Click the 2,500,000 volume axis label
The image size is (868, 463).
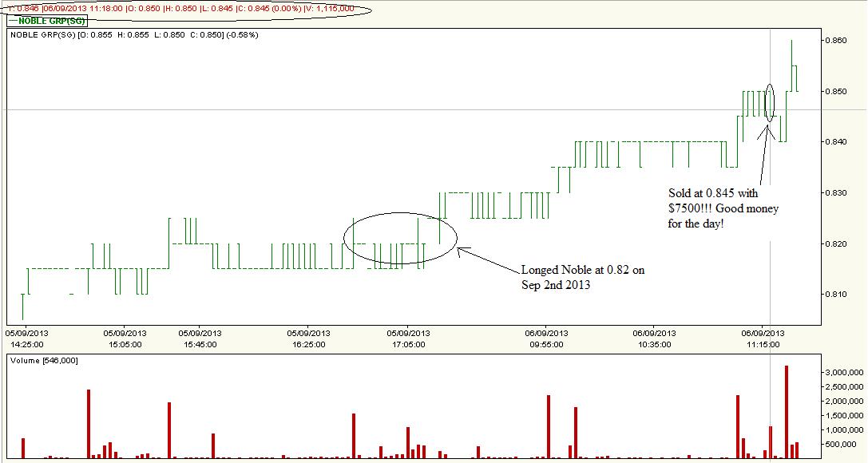[x=845, y=387]
